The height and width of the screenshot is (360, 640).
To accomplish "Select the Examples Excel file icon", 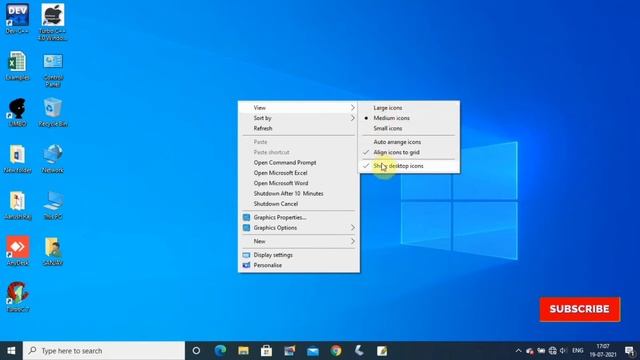I will pyautogui.click(x=17, y=65).
